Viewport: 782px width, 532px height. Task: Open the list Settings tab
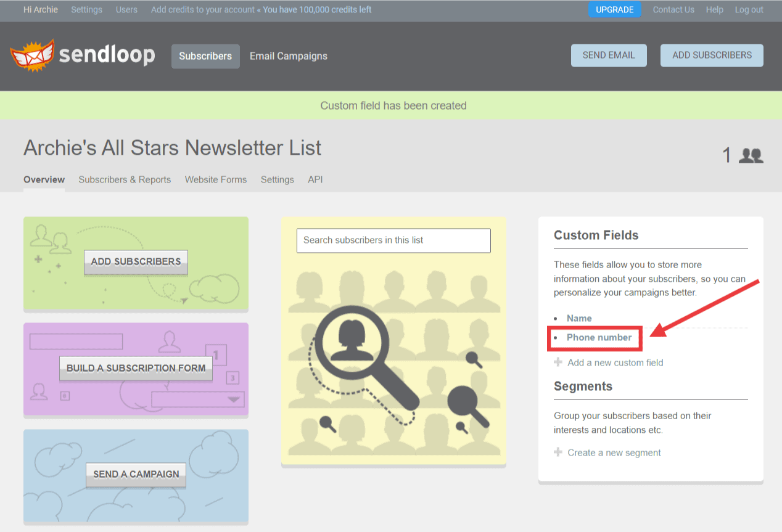pos(277,179)
